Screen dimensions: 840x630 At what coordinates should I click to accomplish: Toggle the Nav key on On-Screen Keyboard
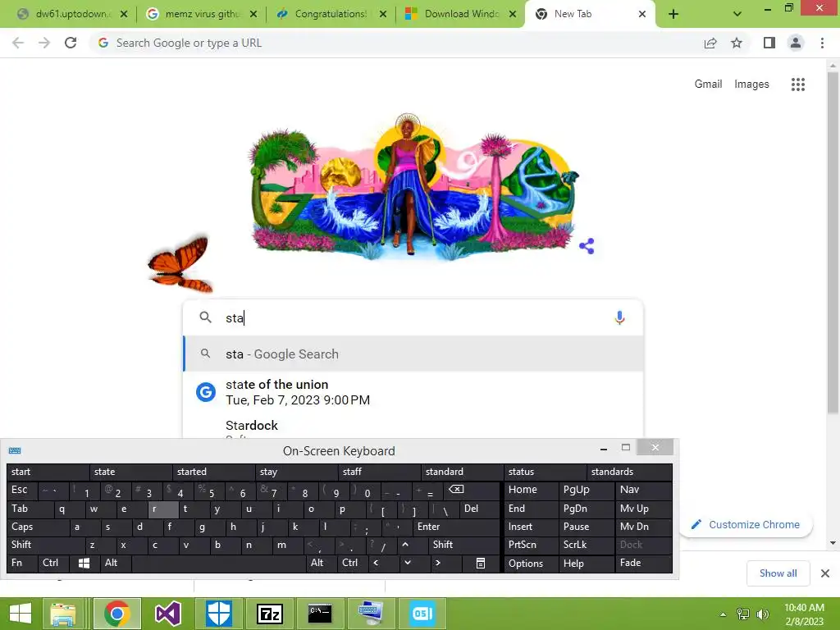(644, 490)
